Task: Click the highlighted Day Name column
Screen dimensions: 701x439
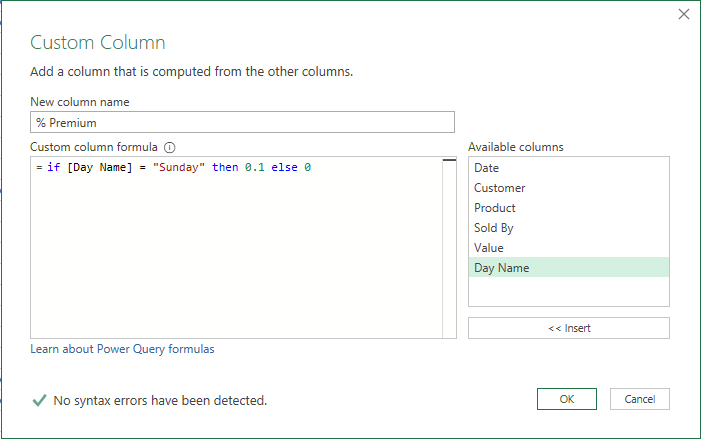Action: point(502,267)
